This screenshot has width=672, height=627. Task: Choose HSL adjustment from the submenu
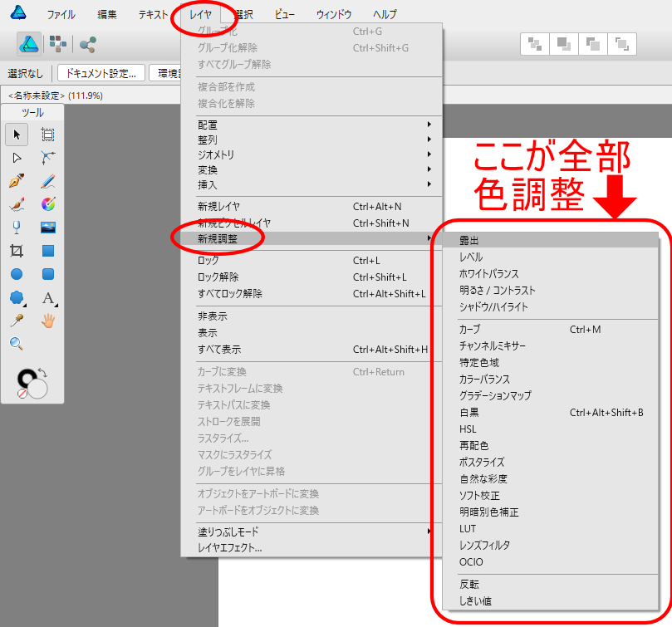[x=468, y=429]
